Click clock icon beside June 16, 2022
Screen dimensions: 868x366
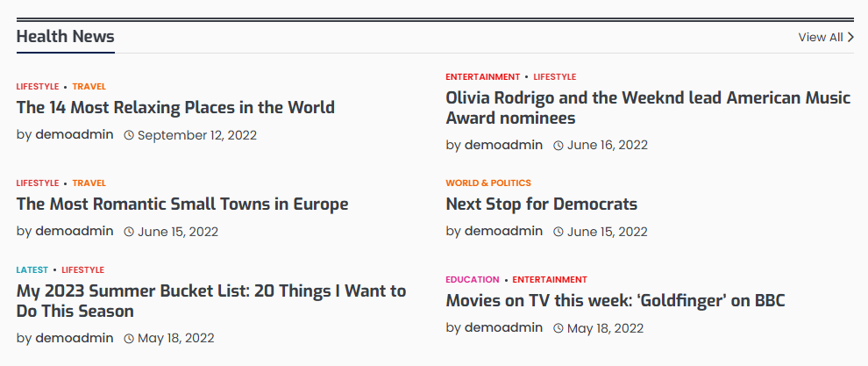(559, 146)
